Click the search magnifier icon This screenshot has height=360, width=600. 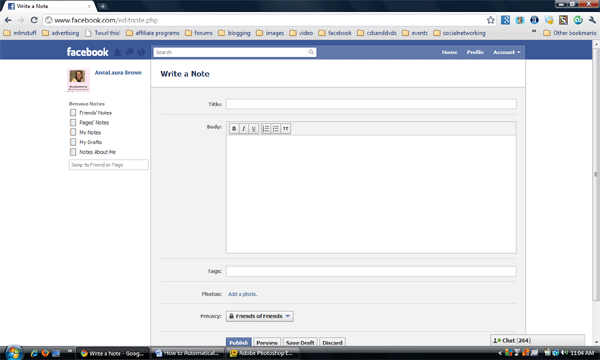click(311, 52)
